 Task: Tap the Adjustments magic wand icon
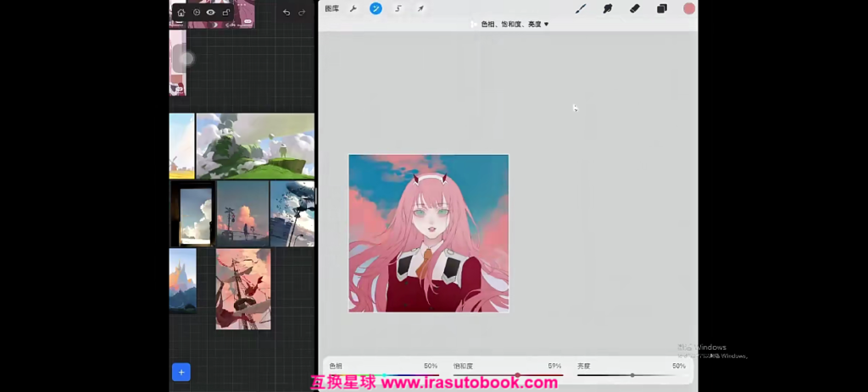click(376, 8)
